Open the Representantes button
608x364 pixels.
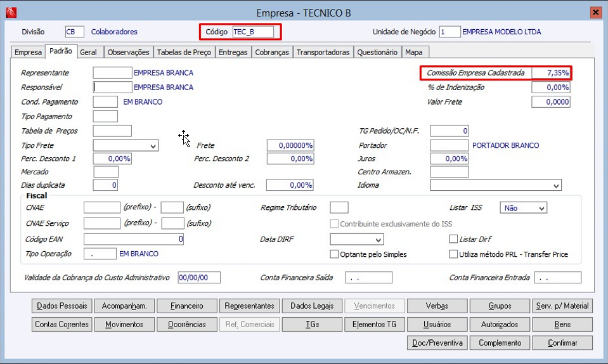click(x=250, y=306)
